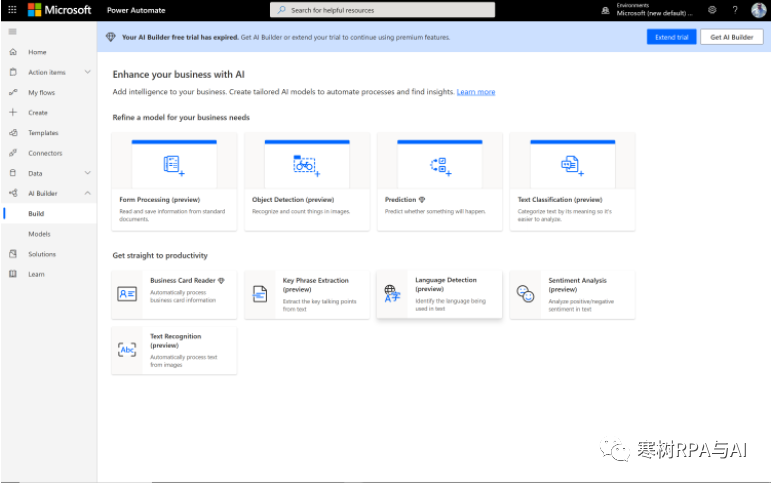Click the Power Automate app title
Screen dimensions: 772x483
click(136, 10)
